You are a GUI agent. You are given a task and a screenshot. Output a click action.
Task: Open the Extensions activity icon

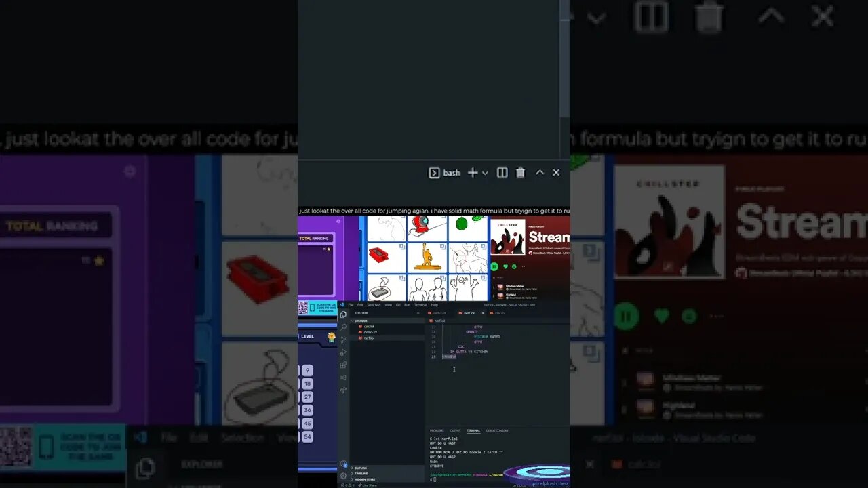pyautogui.click(x=343, y=365)
